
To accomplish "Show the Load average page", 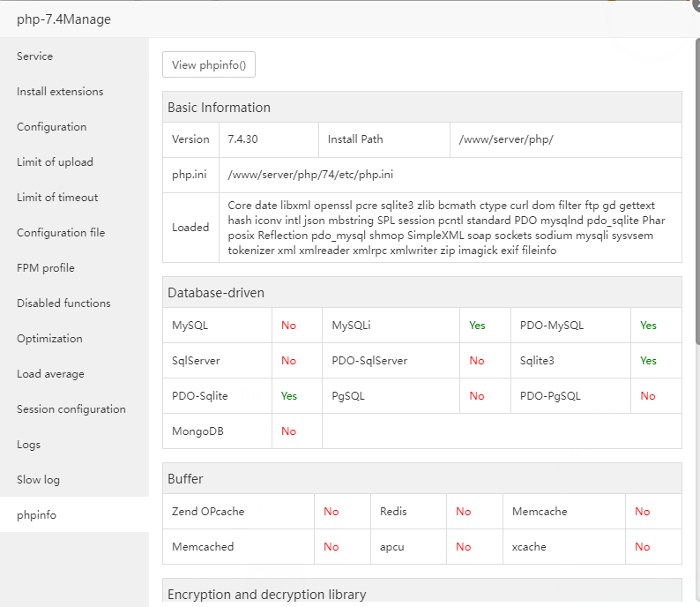I will point(50,374).
